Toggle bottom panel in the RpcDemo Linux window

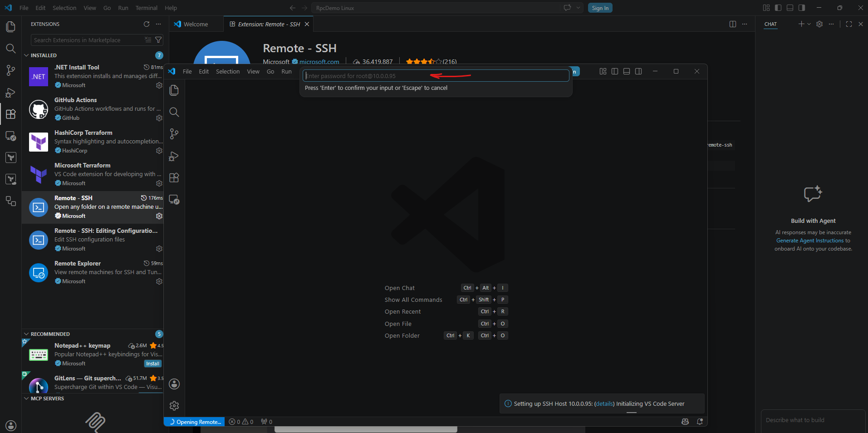(x=790, y=8)
